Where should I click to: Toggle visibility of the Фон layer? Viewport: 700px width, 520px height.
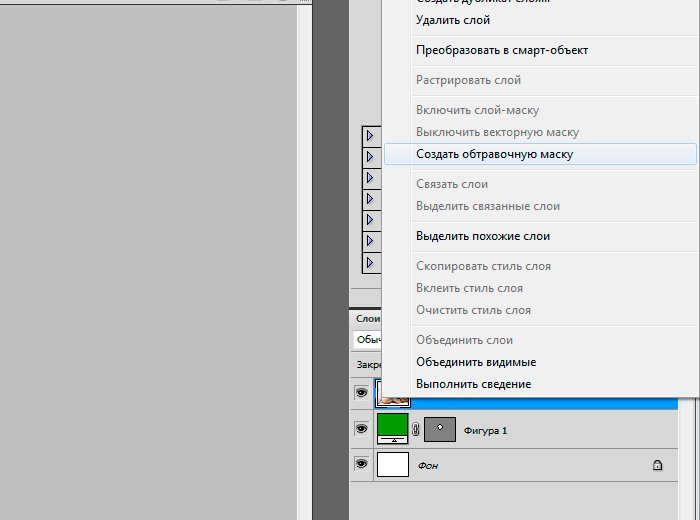click(x=361, y=465)
